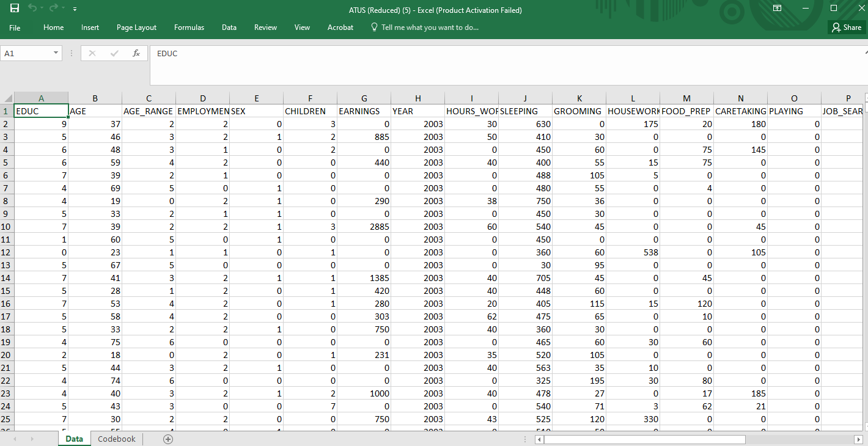Click next sheet navigation arrow
Image resolution: width=868 pixels, height=446 pixels.
click(32, 439)
